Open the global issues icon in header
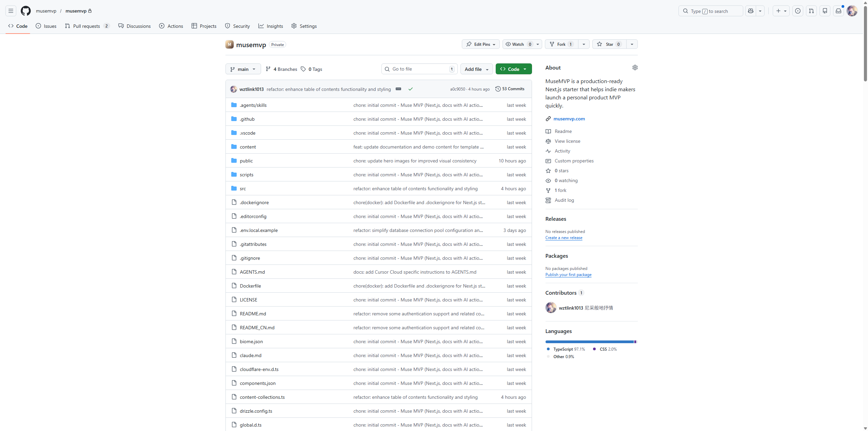 [798, 11]
